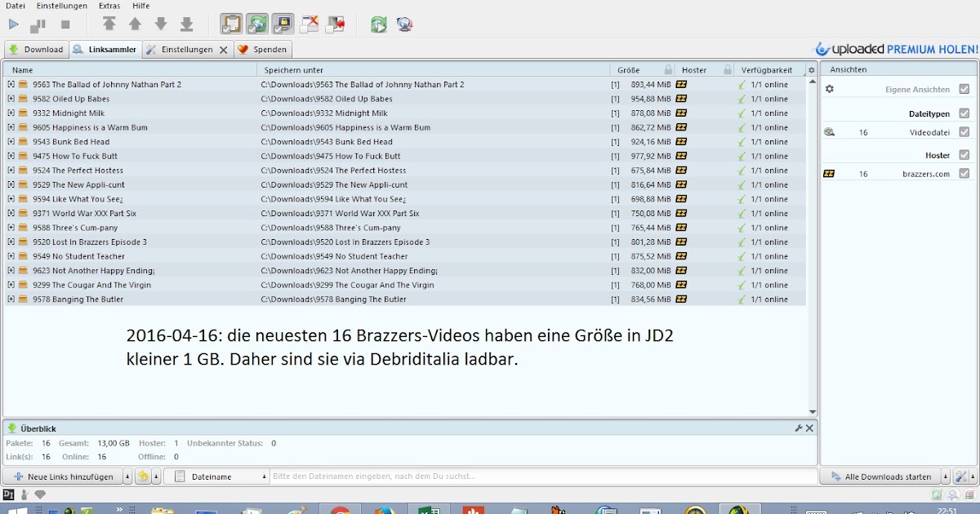Select save path of 9588 Three's Cum-pany
Viewport: 980px width, 514px height.
click(x=331, y=228)
